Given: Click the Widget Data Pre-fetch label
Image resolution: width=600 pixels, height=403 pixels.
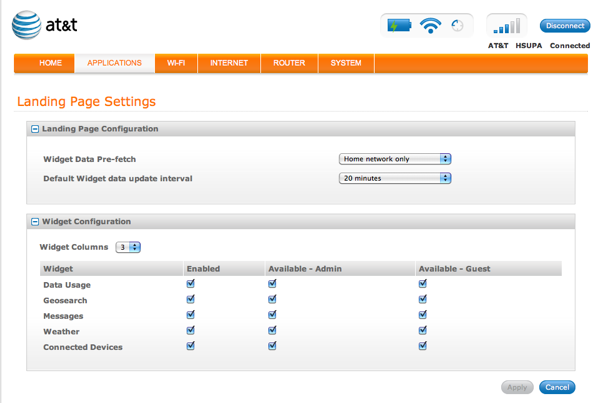Looking at the screenshot, I should click(x=90, y=159).
